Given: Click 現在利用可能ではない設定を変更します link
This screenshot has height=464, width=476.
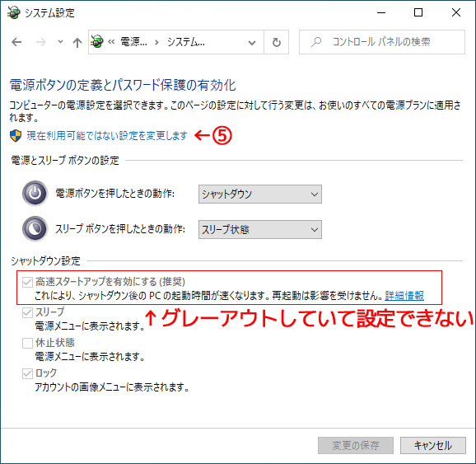Looking at the screenshot, I should [107, 135].
